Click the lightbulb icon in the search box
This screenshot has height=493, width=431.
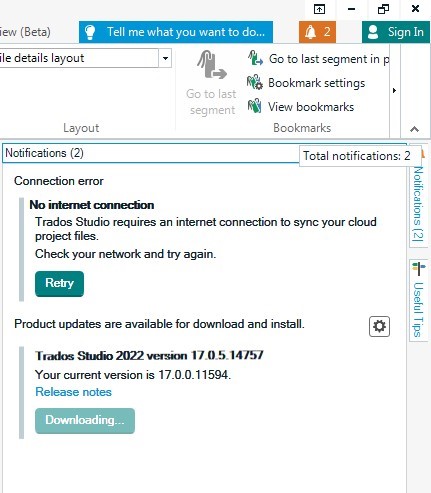pos(90,32)
